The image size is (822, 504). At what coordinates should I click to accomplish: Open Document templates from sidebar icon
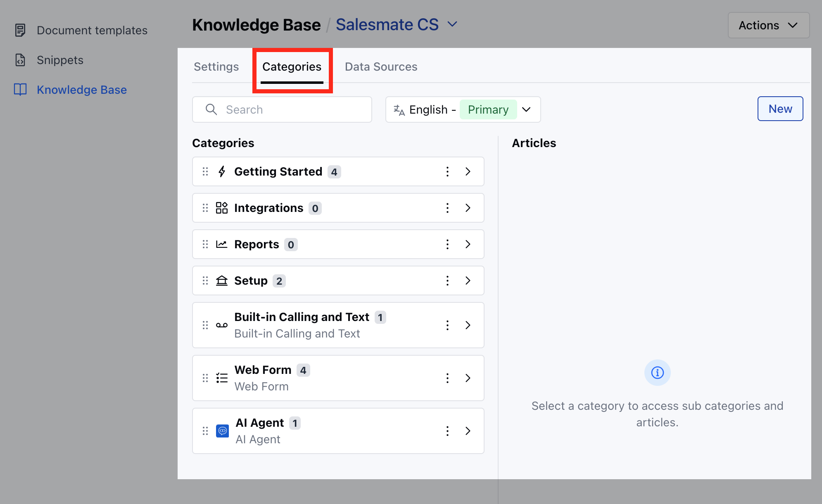[x=20, y=30]
